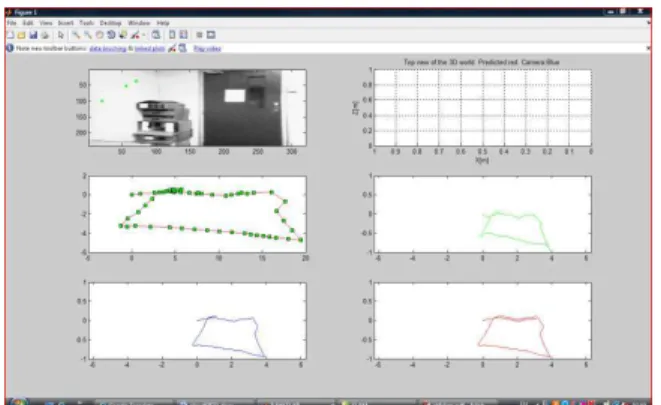Click the blue path plot
Viewport: 661px width, 405px height.
click(x=197, y=321)
